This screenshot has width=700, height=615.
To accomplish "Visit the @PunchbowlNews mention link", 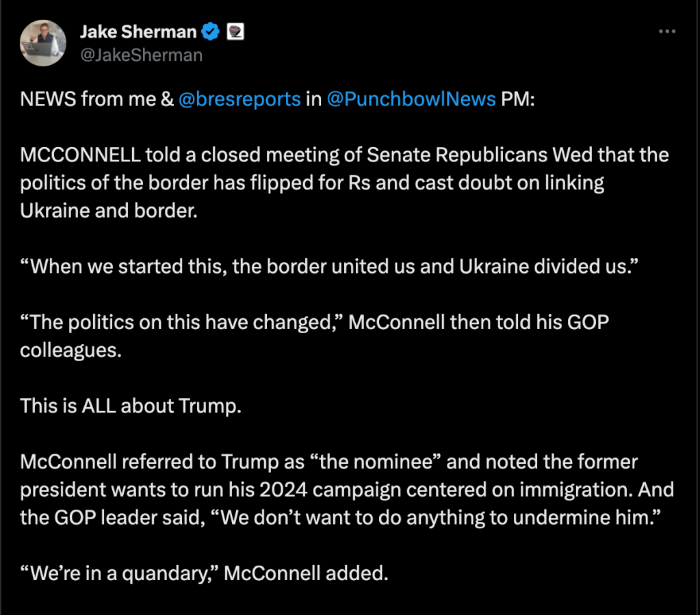I will pos(411,99).
